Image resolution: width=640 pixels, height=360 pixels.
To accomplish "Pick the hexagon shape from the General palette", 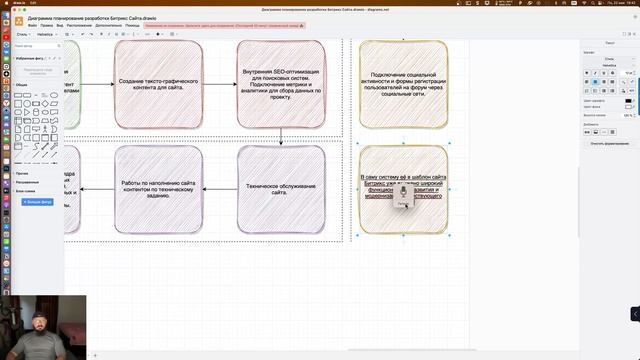I will [18, 112].
